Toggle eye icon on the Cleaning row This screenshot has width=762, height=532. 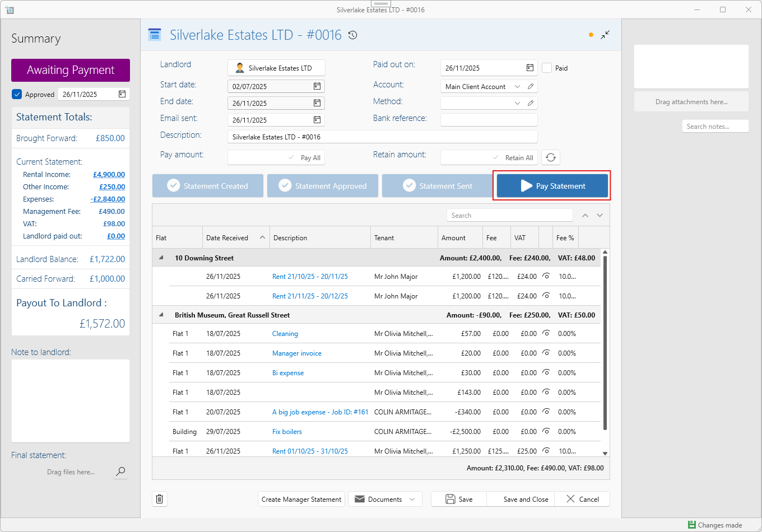click(546, 333)
